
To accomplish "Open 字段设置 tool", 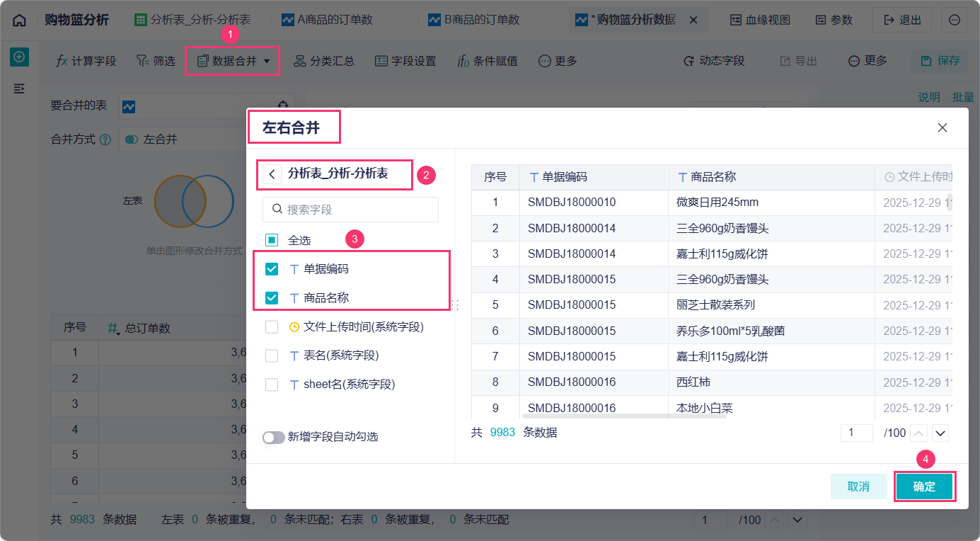I will (405, 61).
